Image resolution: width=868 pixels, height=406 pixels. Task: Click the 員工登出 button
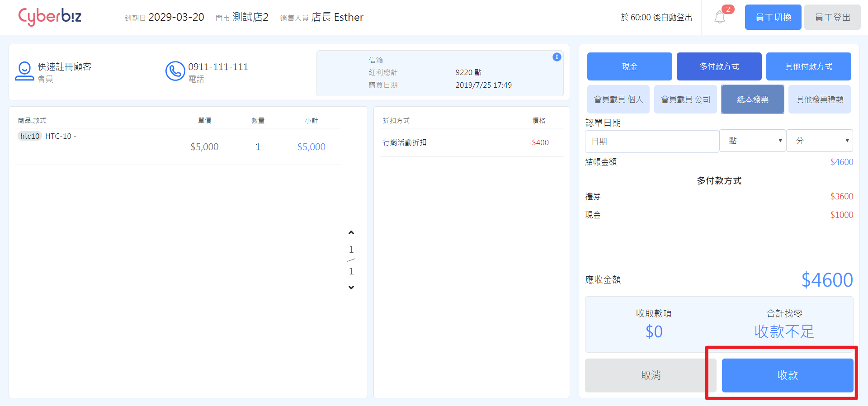point(832,17)
